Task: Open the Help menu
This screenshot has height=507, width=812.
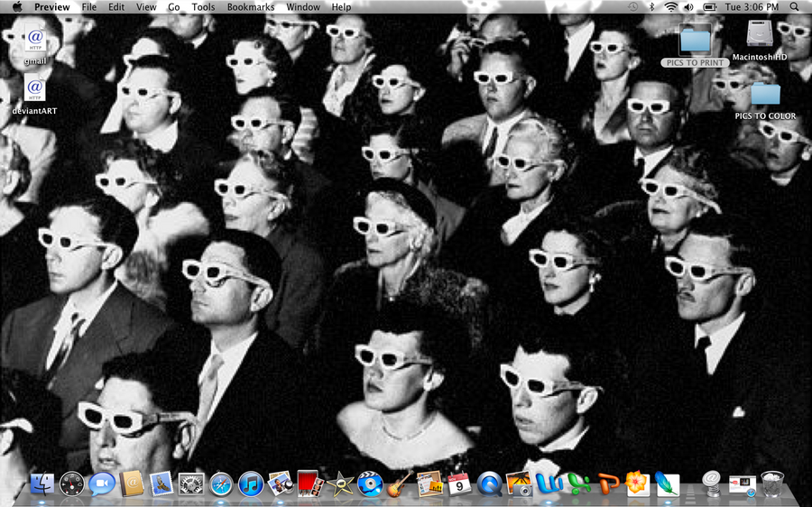Action: pos(341,6)
